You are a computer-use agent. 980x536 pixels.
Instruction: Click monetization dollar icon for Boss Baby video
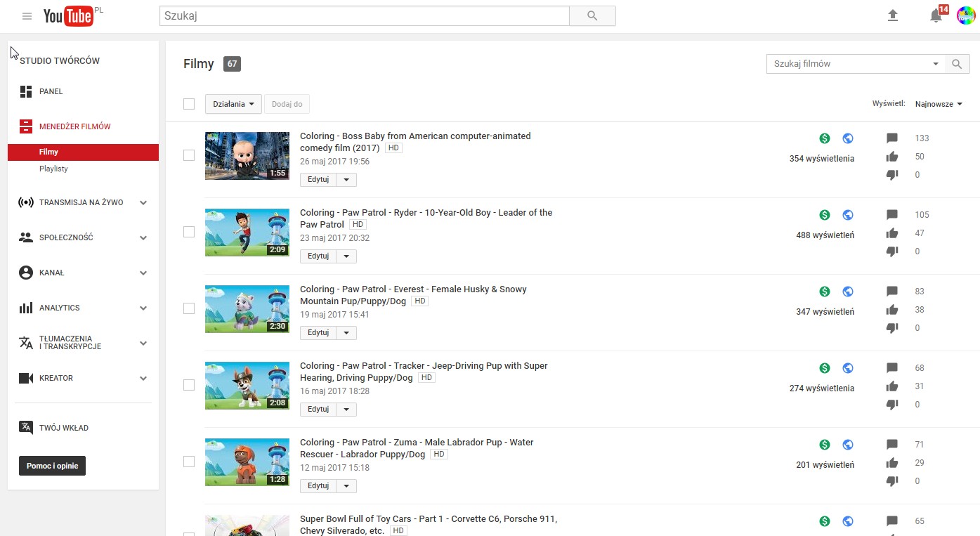point(825,138)
